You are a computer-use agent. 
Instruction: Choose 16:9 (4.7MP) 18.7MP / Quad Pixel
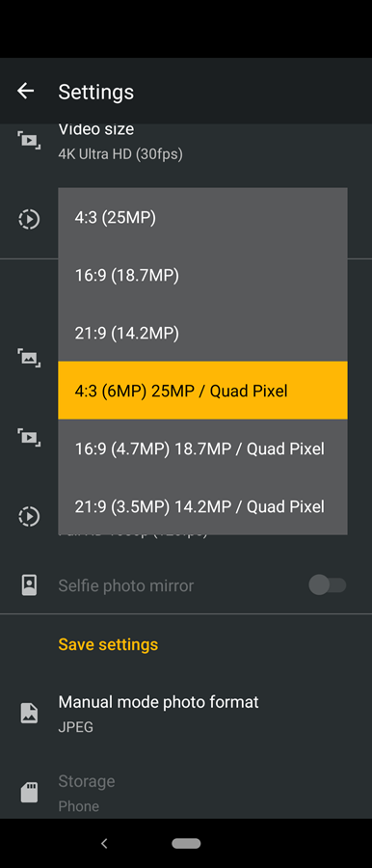[202, 448]
